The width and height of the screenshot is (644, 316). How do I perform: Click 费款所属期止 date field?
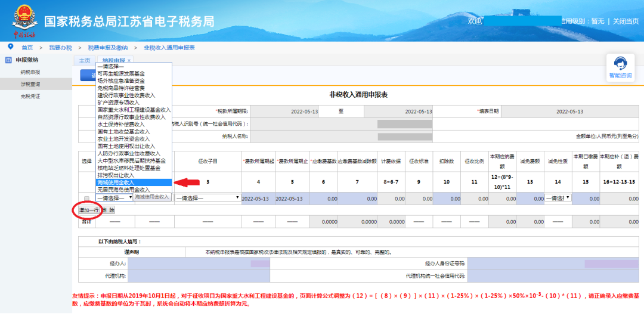(292, 198)
